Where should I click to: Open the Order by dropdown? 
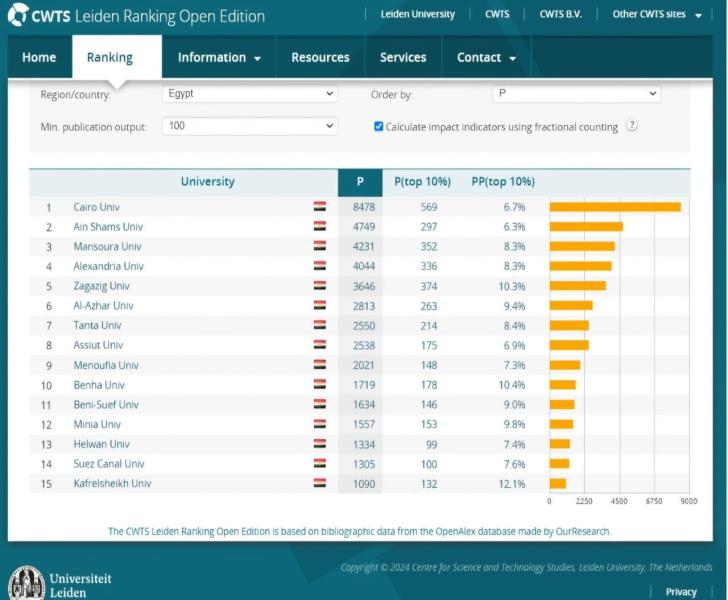(x=576, y=93)
